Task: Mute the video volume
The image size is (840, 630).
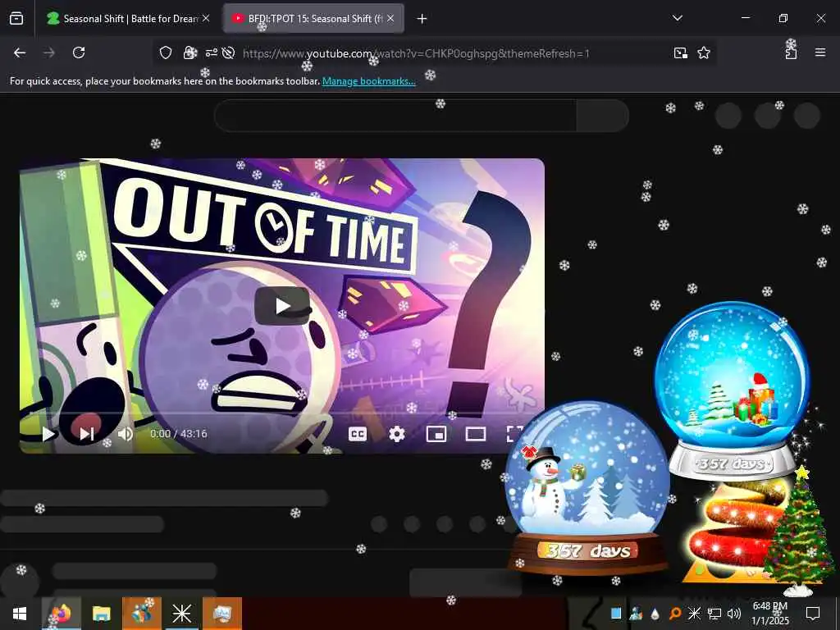Action: [x=125, y=434]
